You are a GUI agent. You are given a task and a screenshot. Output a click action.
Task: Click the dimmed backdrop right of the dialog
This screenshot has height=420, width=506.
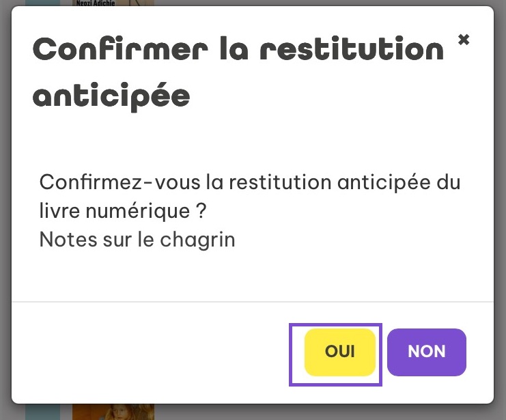click(500, 205)
